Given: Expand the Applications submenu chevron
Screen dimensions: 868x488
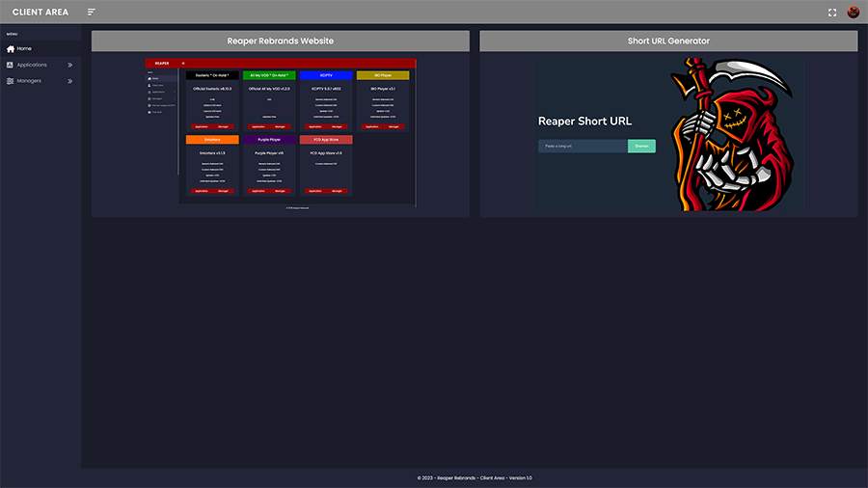Looking at the screenshot, I should point(69,65).
